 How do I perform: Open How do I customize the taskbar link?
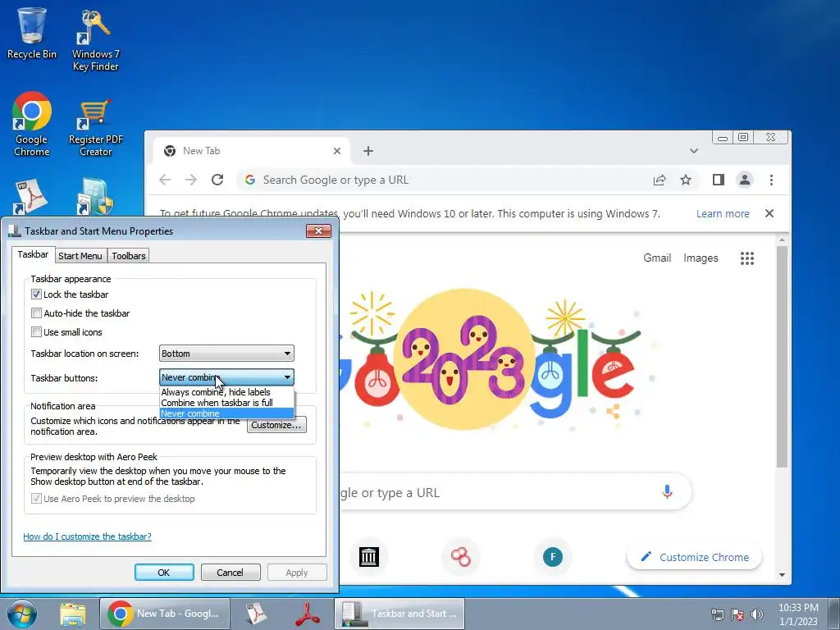click(87, 536)
